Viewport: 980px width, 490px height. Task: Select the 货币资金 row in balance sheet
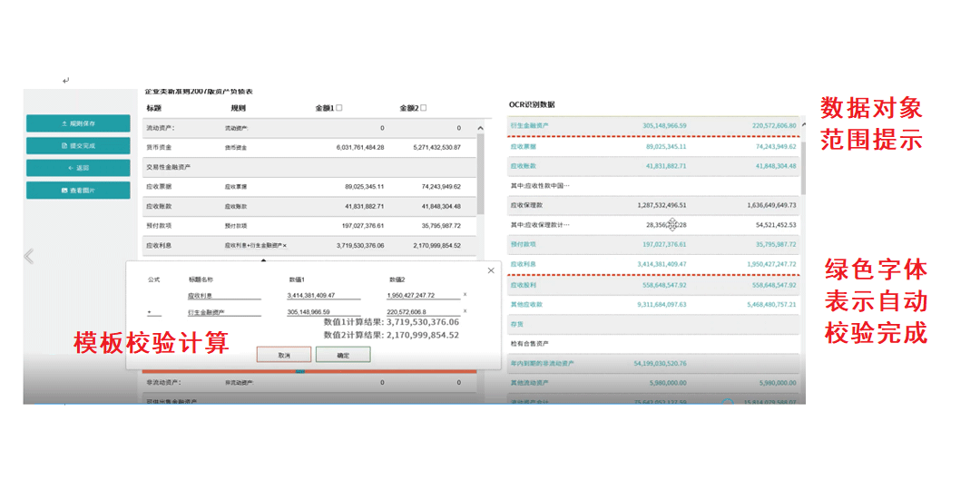309,147
